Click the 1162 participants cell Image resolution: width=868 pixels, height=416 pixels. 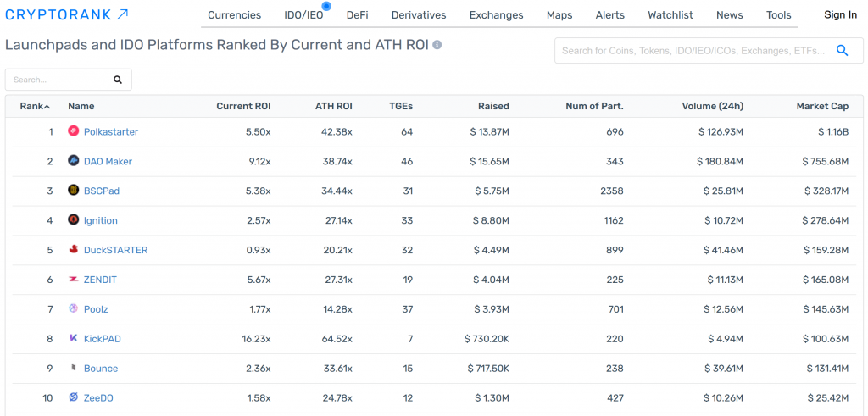pyautogui.click(x=614, y=221)
